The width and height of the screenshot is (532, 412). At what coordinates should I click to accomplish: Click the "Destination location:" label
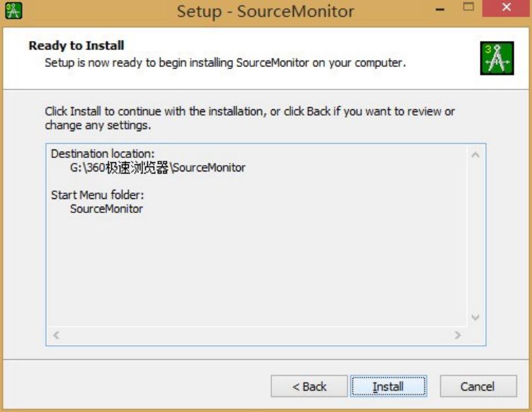pyautogui.click(x=103, y=154)
